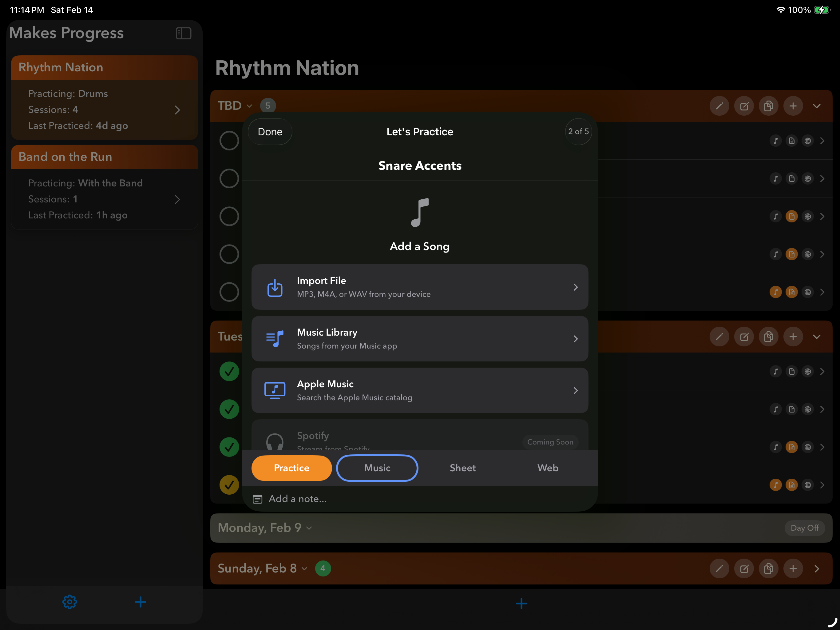This screenshot has width=840, height=630.
Task: Click compose icon in Tuesday session header
Action: tap(744, 337)
